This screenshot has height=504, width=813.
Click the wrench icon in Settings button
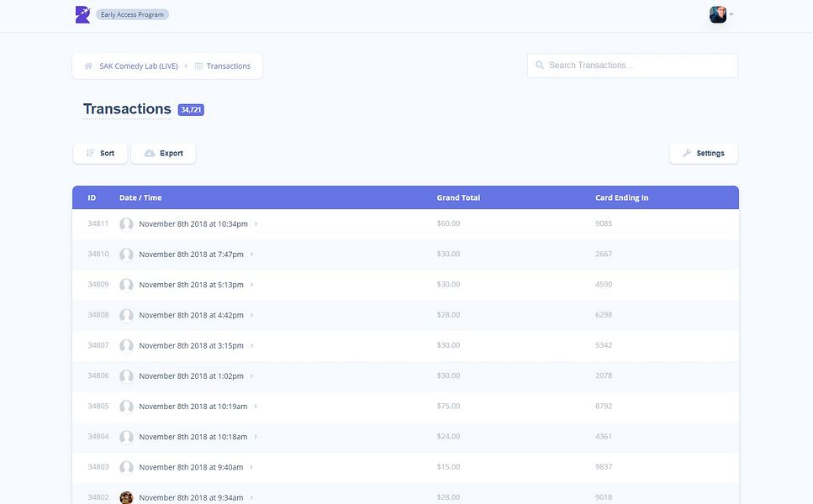(x=687, y=154)
